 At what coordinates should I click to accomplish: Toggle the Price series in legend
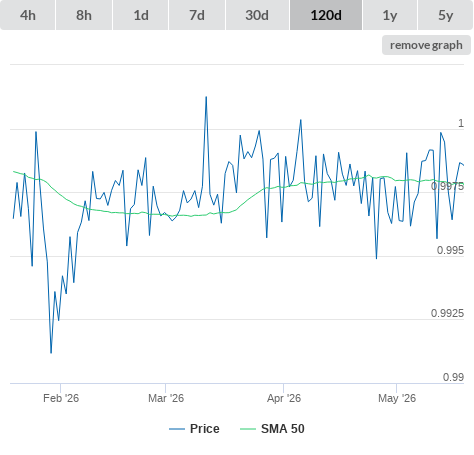(205, 429)
